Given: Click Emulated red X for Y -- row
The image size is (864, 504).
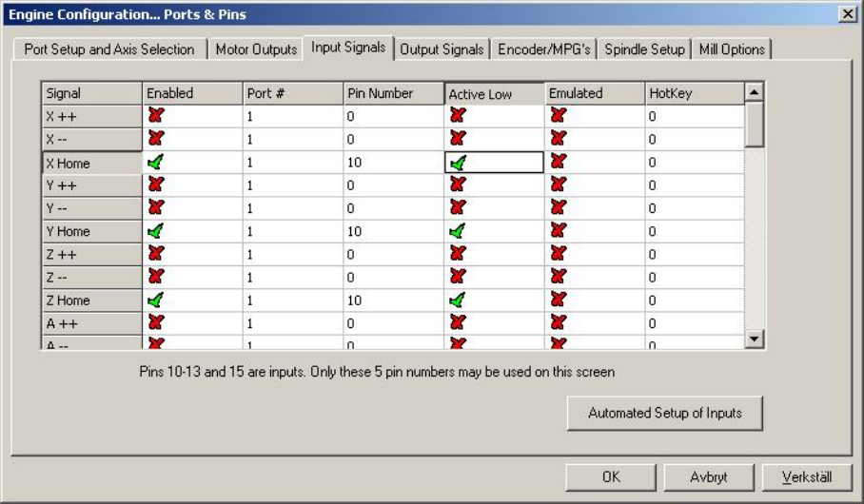Looking at the screenshot, I should (x=559, y=207).
